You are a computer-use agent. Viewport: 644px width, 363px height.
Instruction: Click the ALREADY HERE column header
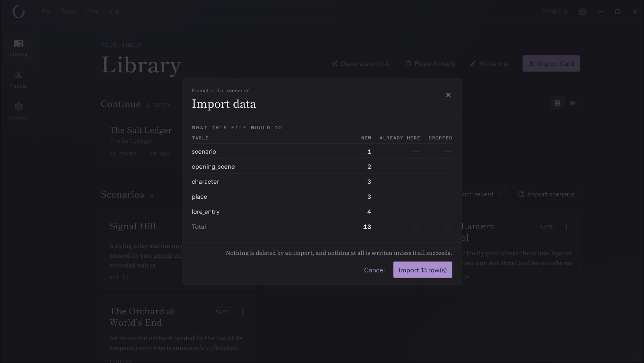400,138
